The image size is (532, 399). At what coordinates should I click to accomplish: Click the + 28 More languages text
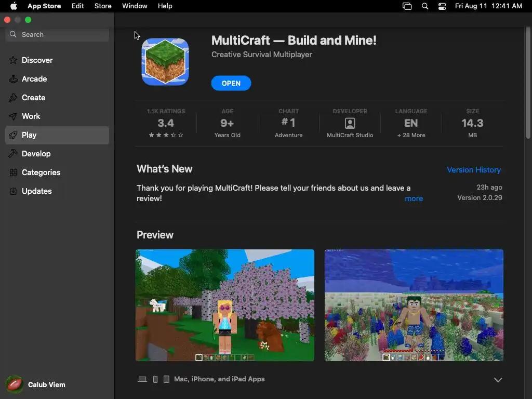(x=411, y=135)
